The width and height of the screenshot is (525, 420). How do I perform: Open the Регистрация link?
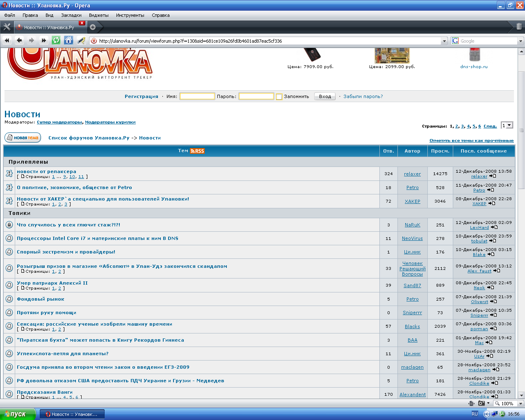click(x=141, y=96)
